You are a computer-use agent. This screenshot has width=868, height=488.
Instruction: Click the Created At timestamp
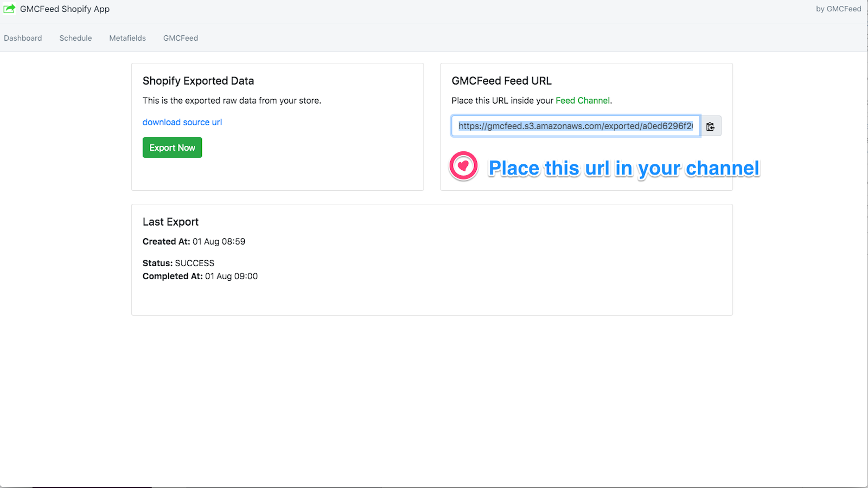(x=218, y=241)
